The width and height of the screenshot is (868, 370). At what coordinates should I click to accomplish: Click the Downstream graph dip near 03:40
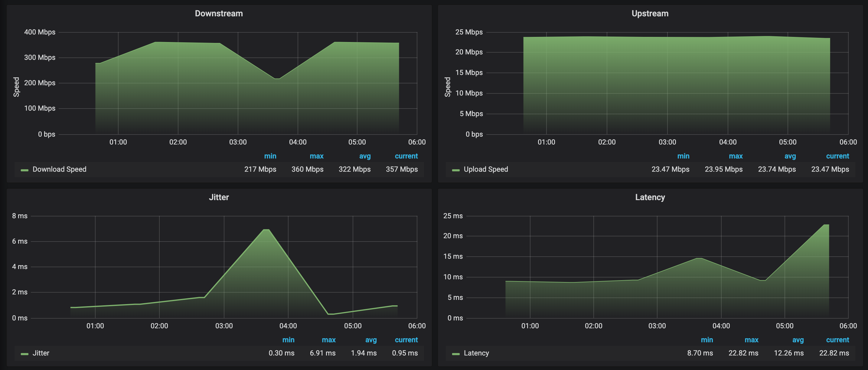tap(277, 79)
